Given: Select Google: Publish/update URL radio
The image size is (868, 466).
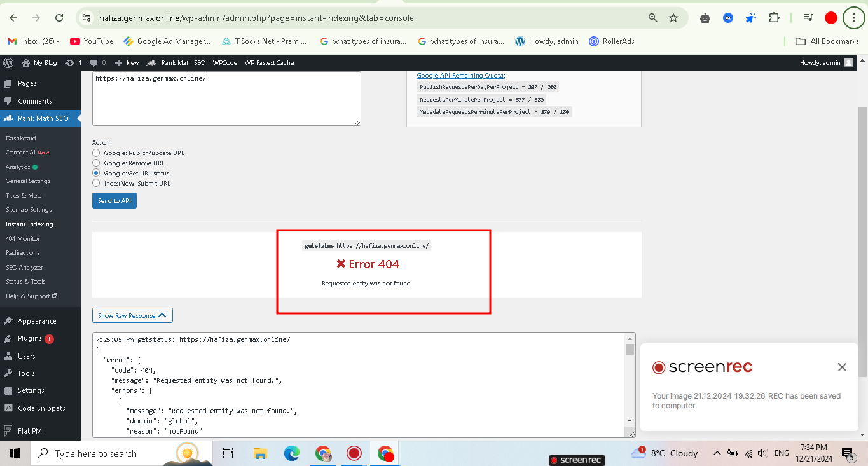Looking at the screenshot, I should [96, 153].
